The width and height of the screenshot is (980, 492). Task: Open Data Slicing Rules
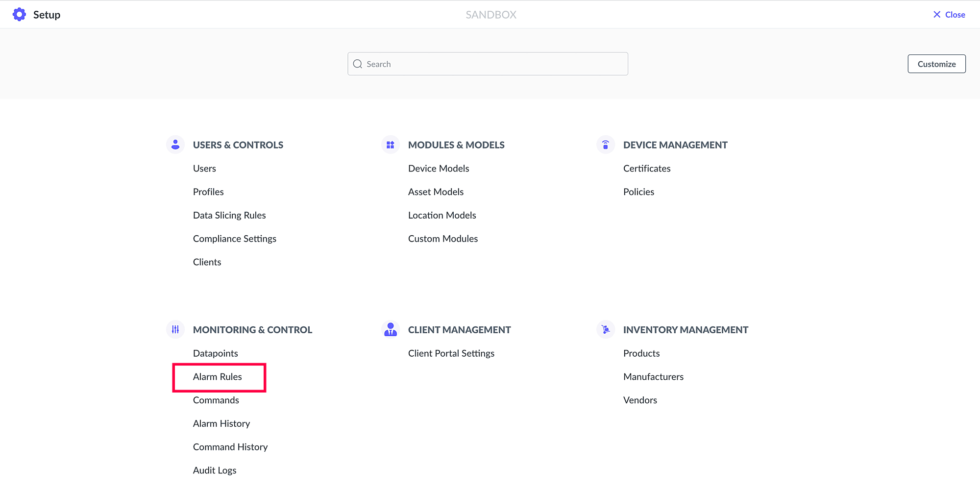(229, 216)
